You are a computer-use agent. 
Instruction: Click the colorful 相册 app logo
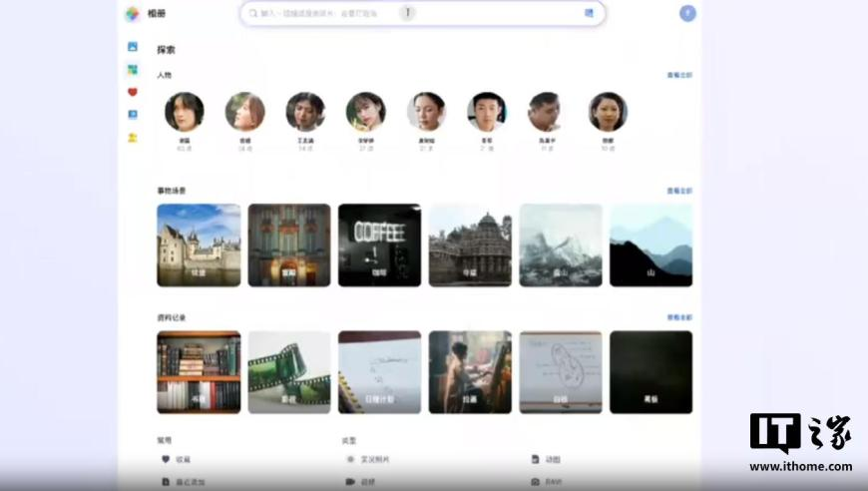tap(133, 14)
